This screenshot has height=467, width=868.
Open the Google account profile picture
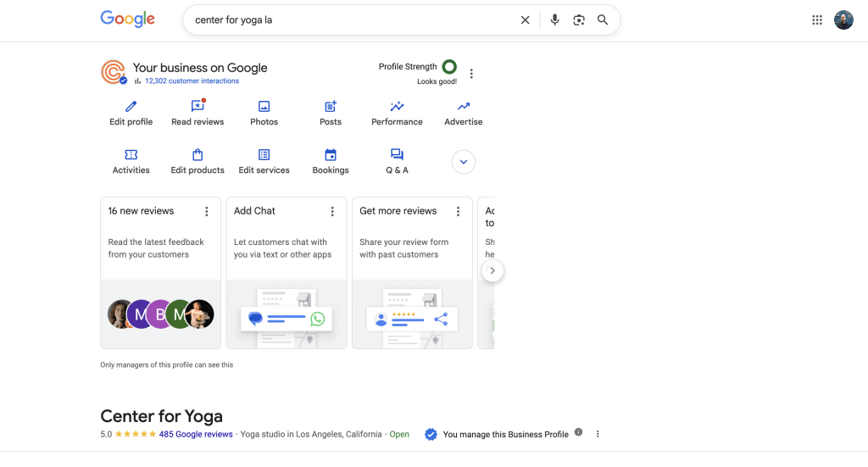[x=843, y=20]
